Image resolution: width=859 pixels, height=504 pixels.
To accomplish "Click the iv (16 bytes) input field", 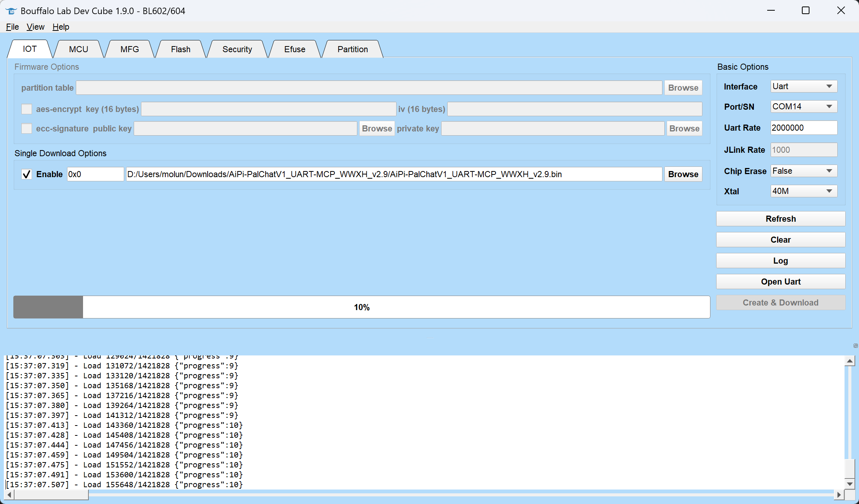I will 574,109.
